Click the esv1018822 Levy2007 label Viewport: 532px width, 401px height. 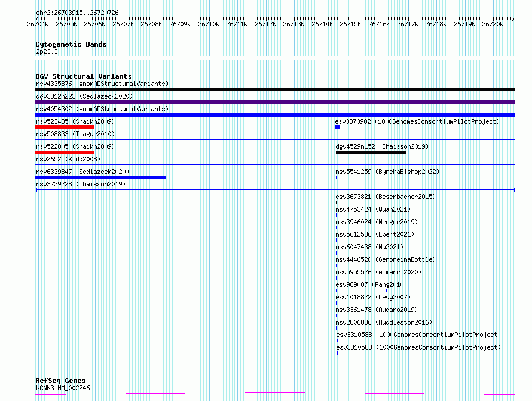pos(373,297)
